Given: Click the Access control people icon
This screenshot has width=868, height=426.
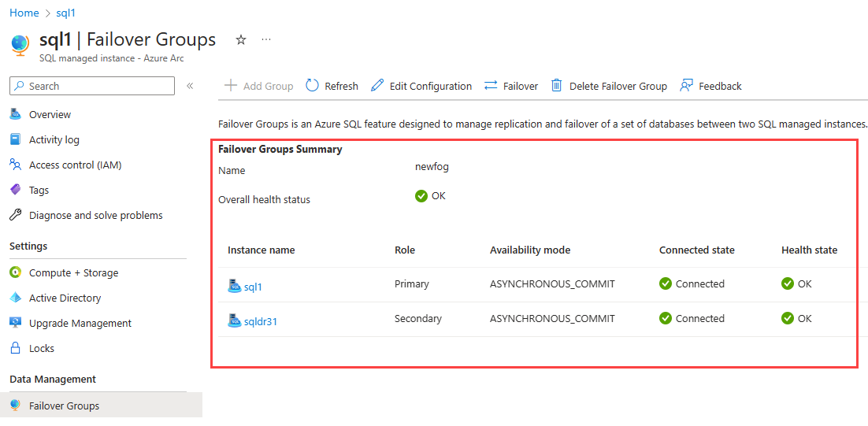Looking at the screenshot, I should [16, 165].
